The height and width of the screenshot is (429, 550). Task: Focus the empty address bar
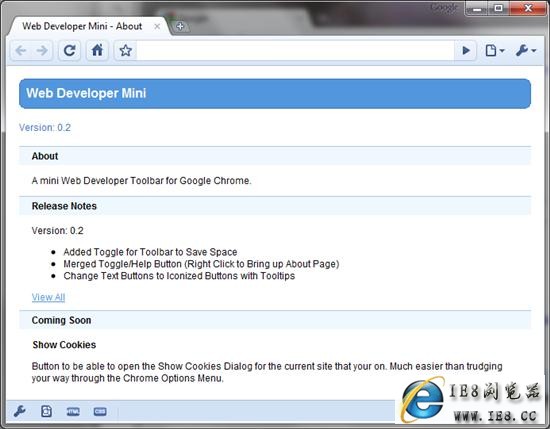click(x=295, y=51)
